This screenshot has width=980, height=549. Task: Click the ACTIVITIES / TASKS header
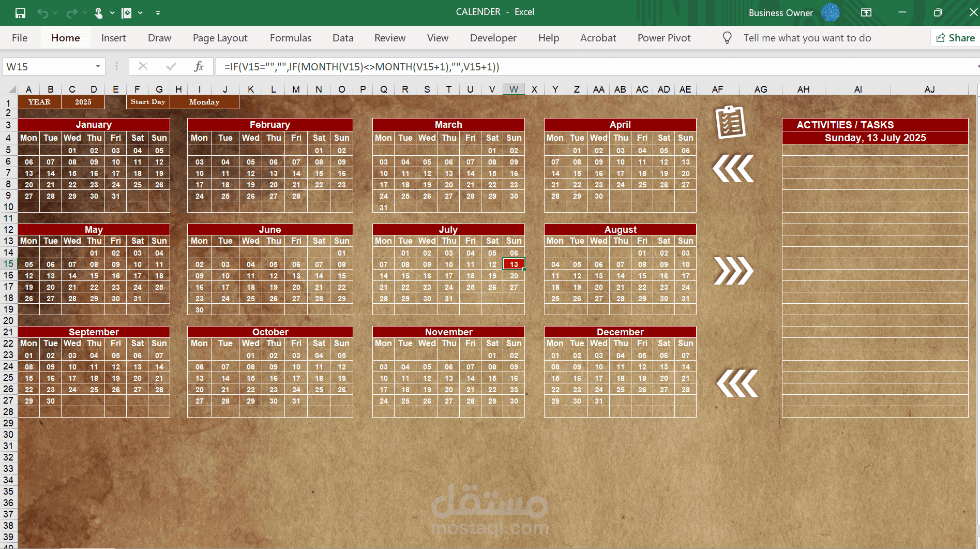pyautogui.click(x=875, y=124)
